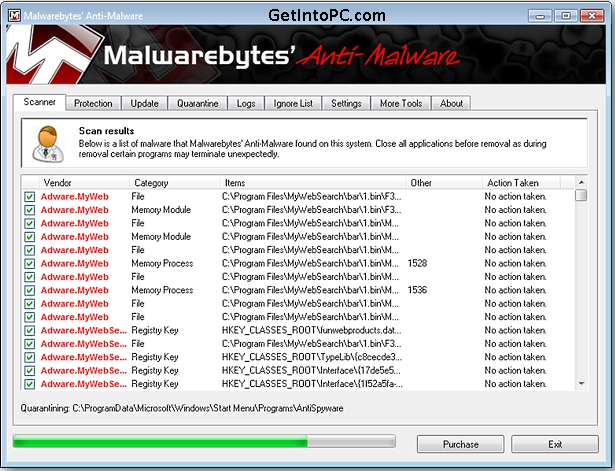Open the Protection tab
Image resolution: width=615 pixels, height=471 pixels.
(x=93, y=104)
